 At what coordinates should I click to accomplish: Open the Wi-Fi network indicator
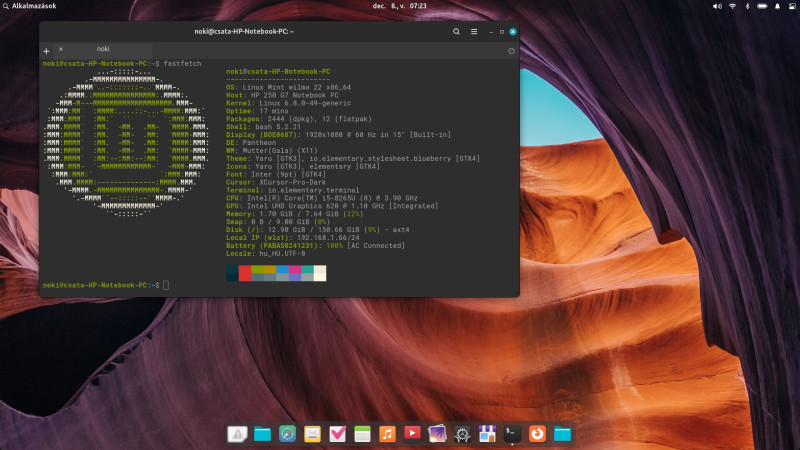[733, 6]
